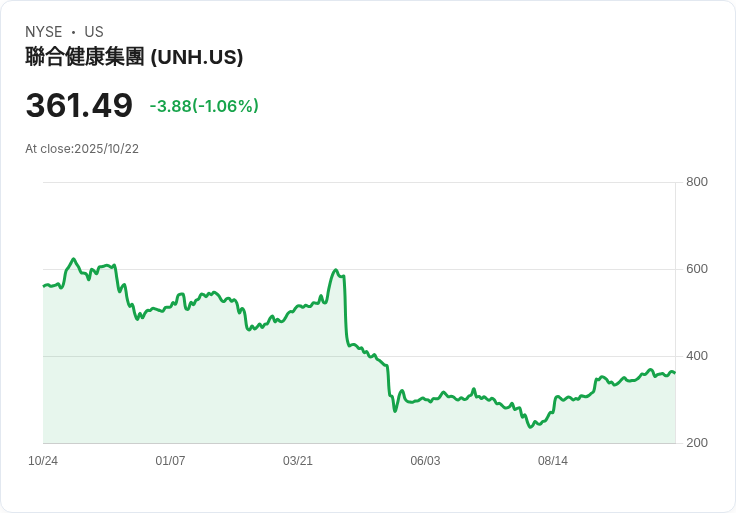Select the green -3.88(-1.06%) price change
The image size is (736, 513).
(204, 106)
